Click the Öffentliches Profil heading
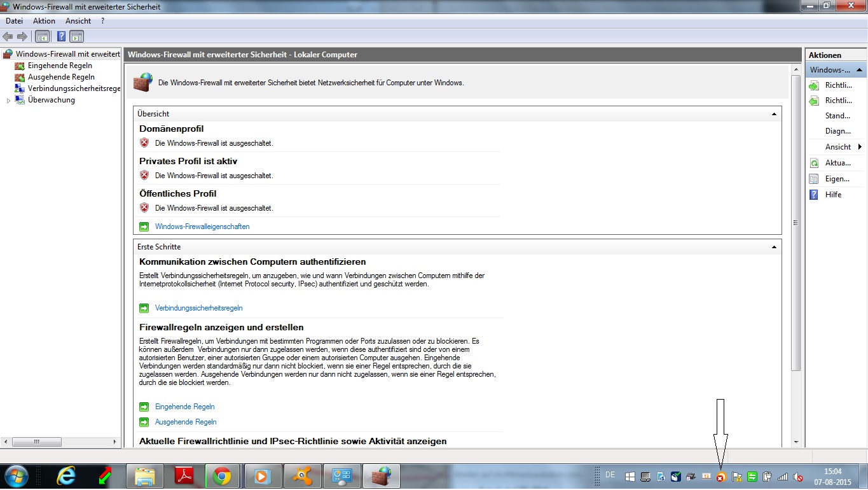The height and width of the screenshot is (490, 868). point(178,193)
